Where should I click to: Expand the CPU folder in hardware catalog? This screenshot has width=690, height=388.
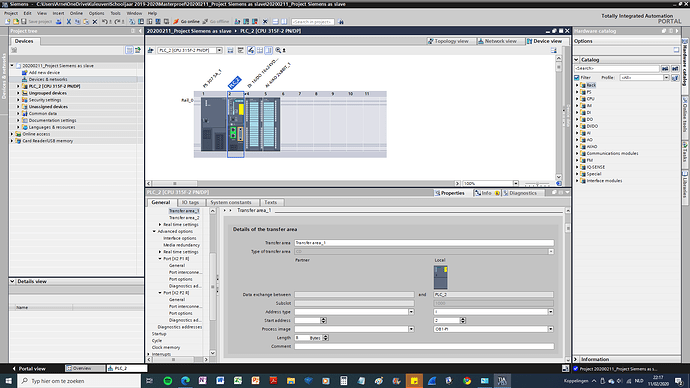click(x=577, y=99)
